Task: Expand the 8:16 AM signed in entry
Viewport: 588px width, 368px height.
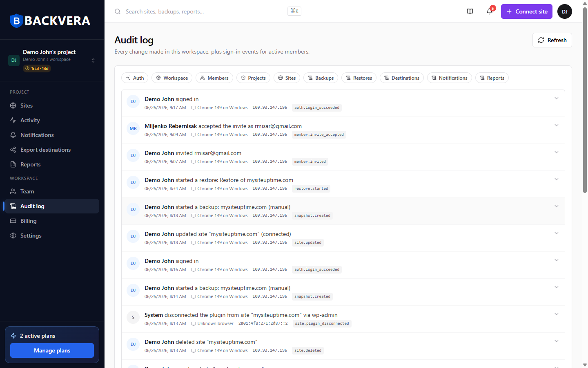Action: coord(557,260)
